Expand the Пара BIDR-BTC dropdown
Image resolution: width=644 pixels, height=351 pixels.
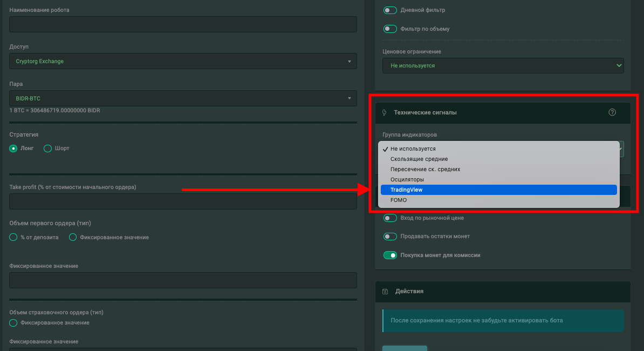[183, 98]
